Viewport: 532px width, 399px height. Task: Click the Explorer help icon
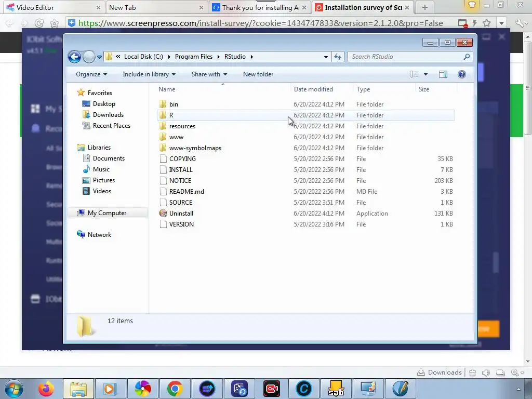(x=462, y=74)
